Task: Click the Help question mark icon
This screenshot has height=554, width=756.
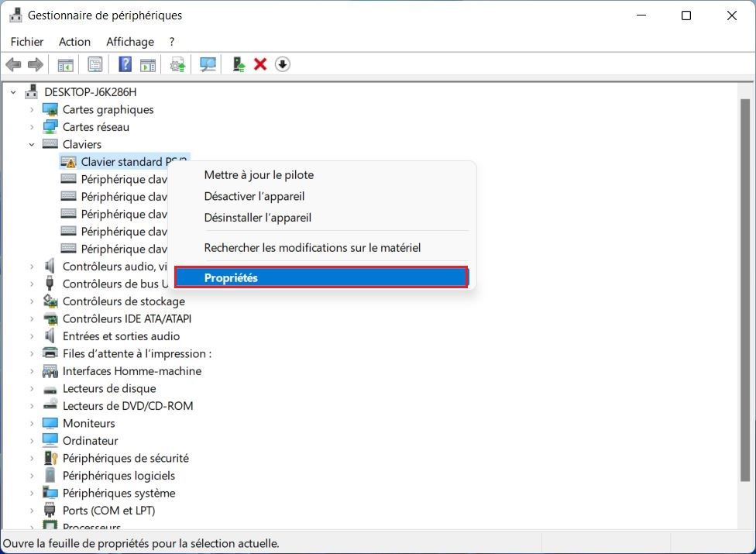Action: 125,64
